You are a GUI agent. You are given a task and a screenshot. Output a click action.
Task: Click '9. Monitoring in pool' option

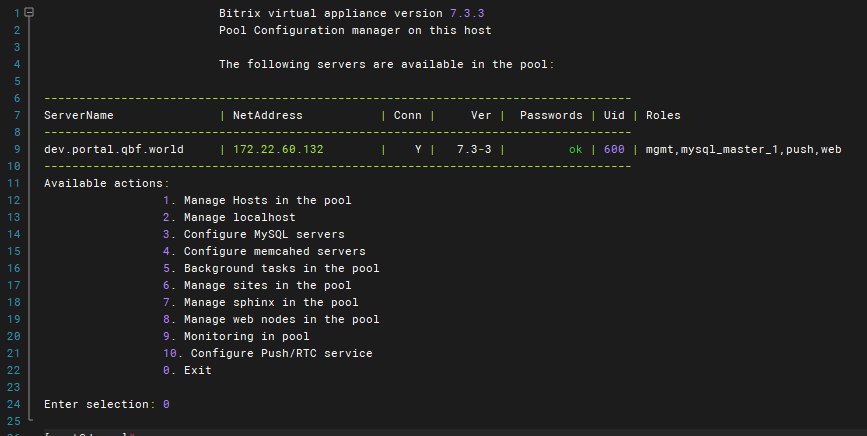(x=236, y=336)
